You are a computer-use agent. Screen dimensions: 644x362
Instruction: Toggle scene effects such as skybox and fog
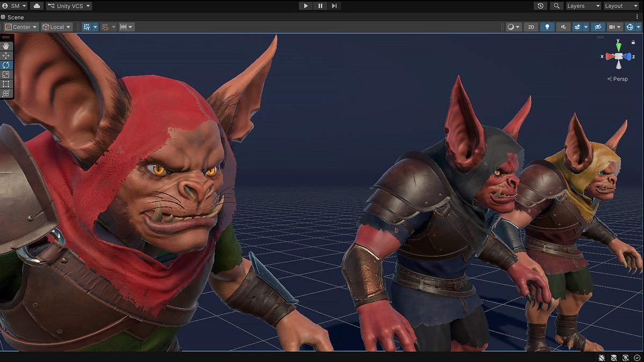coord(577,27)
